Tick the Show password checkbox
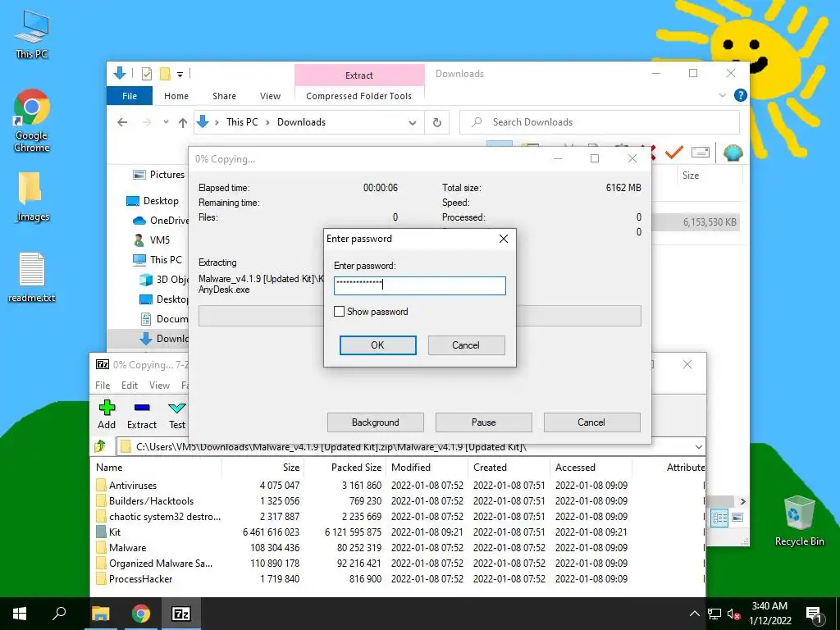The width and height of the screenshot is (840, 630). pos(339,311)
